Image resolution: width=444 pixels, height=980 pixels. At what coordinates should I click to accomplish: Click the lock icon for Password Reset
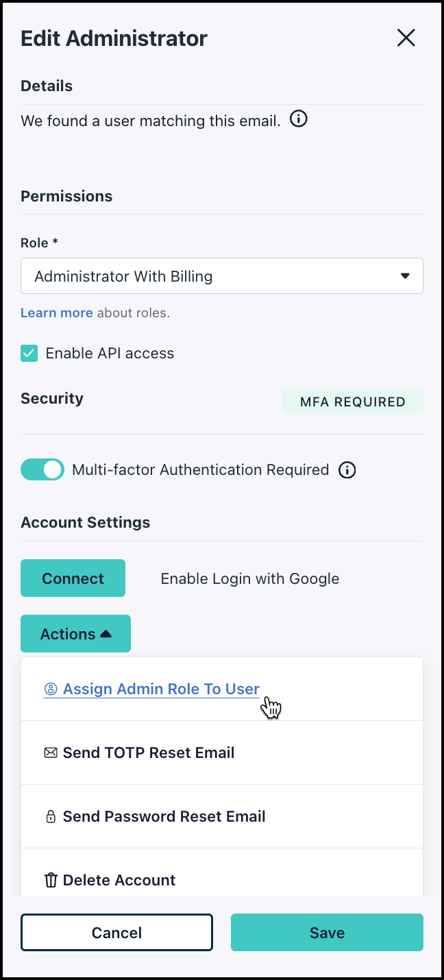tap(50, 817)
